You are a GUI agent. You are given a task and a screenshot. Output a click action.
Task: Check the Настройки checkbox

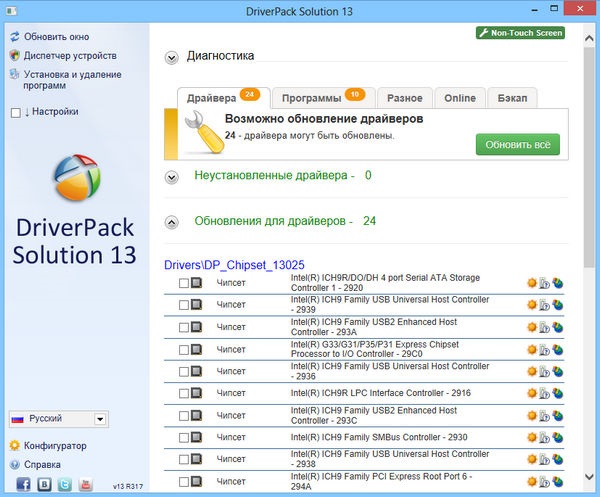click(x=15, y=112)
